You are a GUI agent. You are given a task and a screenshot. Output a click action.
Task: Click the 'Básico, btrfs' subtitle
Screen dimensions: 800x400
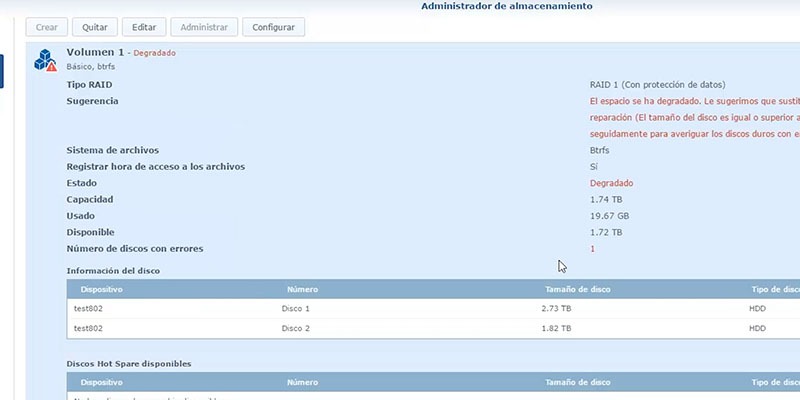tap(91, 67)
